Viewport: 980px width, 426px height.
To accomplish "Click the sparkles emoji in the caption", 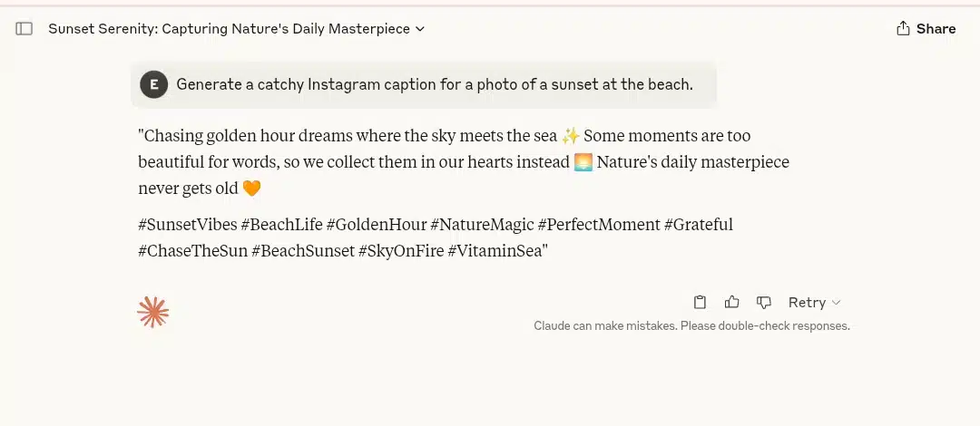I will (571, 136).
